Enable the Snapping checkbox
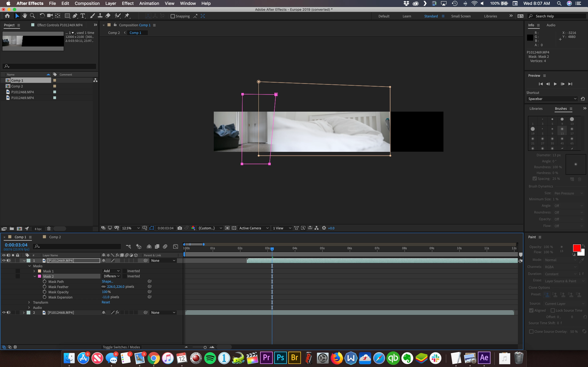Image resolution: width=588 pixels, height=367 pixels. click(173, 16)
